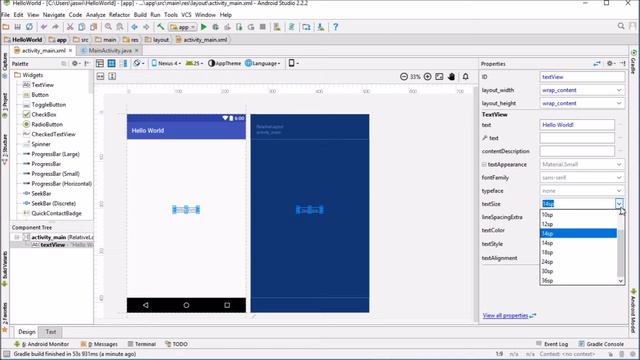This screenshot has width=640, height=360.
Task: Collapse the textSize dropdown arrow
Action: (x=619, y=203)
